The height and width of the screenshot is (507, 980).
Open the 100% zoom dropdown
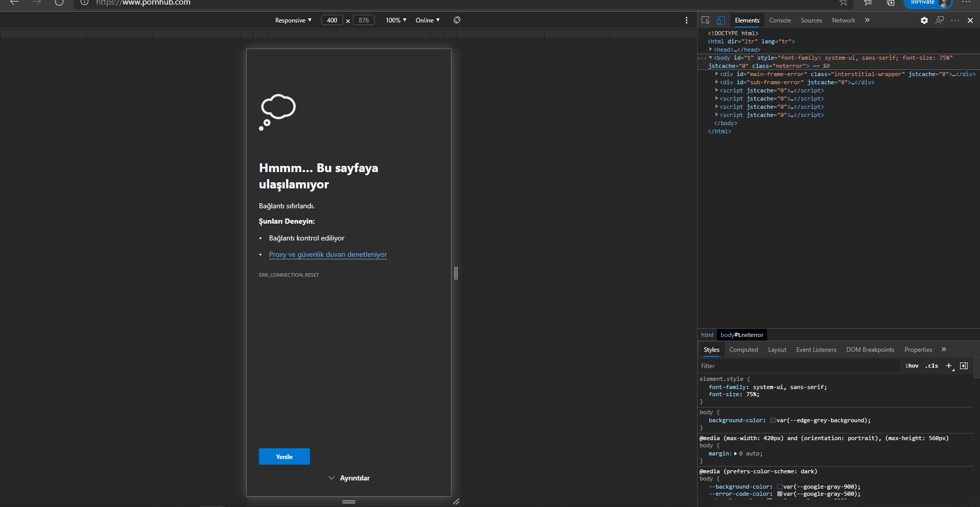[x=396, y=20]
